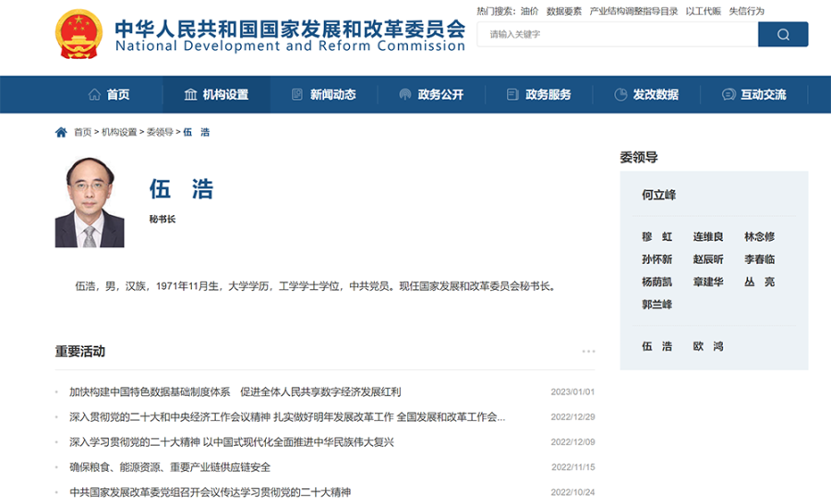Click the document icon beside 新闻动态
This screenshot has height=504, width=831.
(297, 95)
